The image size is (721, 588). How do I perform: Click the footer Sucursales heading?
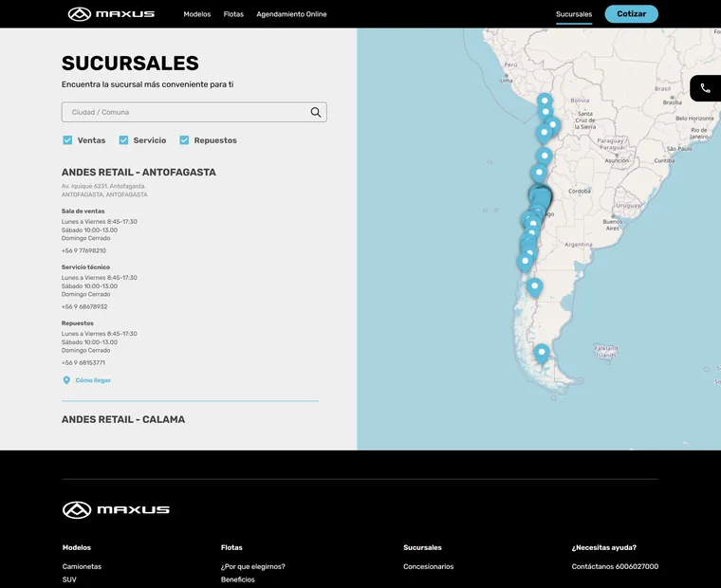(422, 547)
